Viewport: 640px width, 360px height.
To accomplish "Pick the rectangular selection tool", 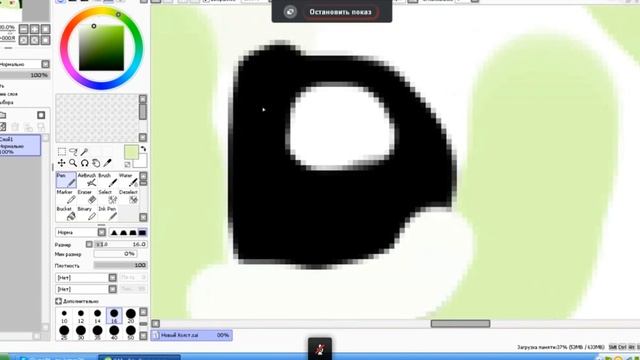I will tap(62, 152).
